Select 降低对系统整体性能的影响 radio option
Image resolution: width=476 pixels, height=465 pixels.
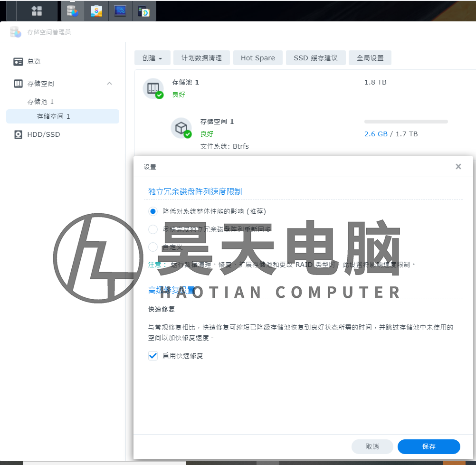tap(153, 211)
